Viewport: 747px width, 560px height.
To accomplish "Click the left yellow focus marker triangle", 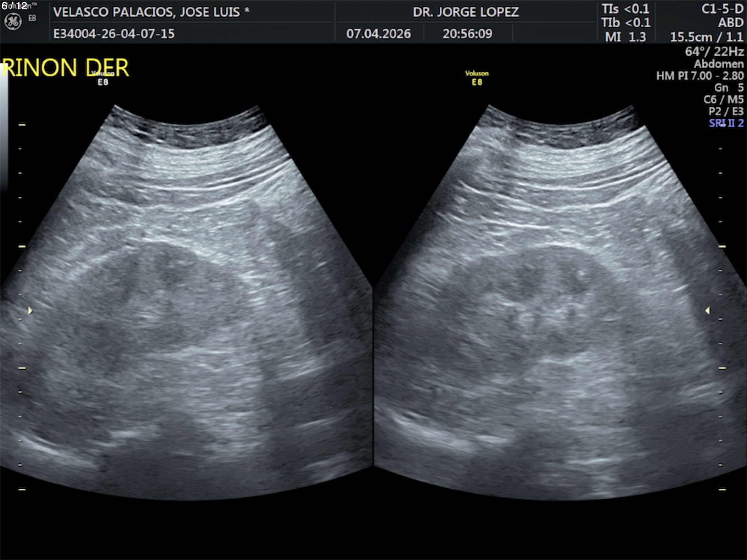I will click(x=30, y=311).
